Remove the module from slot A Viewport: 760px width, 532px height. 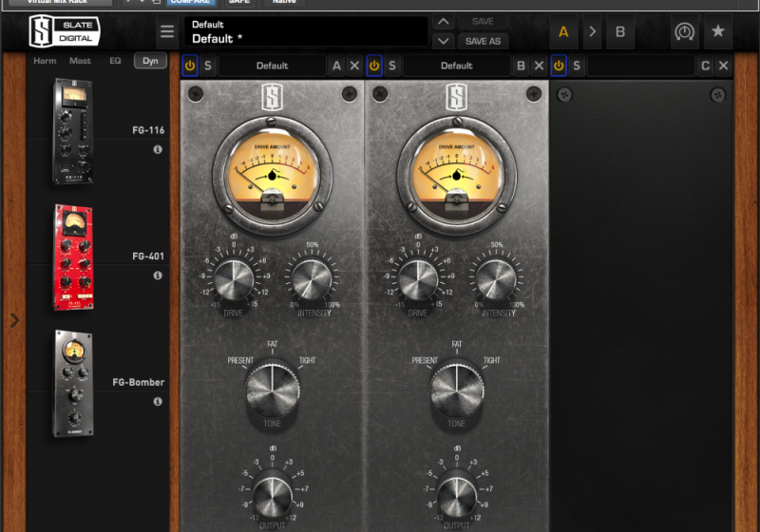pos(354,66)
